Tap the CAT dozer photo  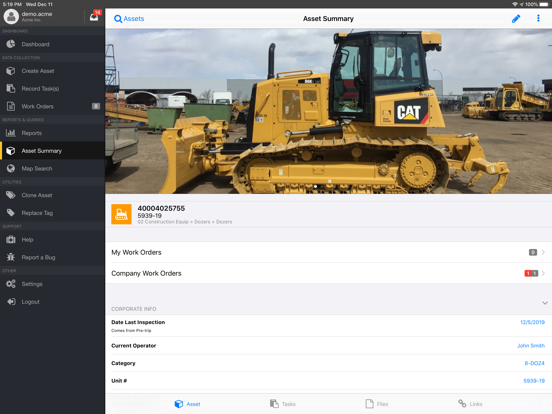328,111
